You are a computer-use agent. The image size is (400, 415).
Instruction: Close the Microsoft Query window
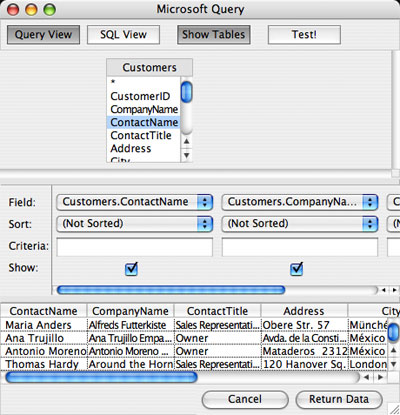click(13, 10)
